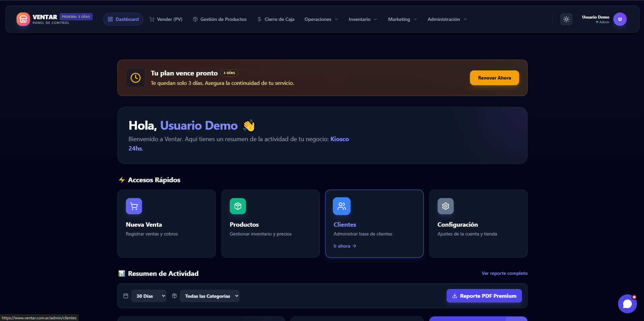Viewport: 644px width, 321px height.
Task: Open the chat support bubble
Action: [627, 304]
